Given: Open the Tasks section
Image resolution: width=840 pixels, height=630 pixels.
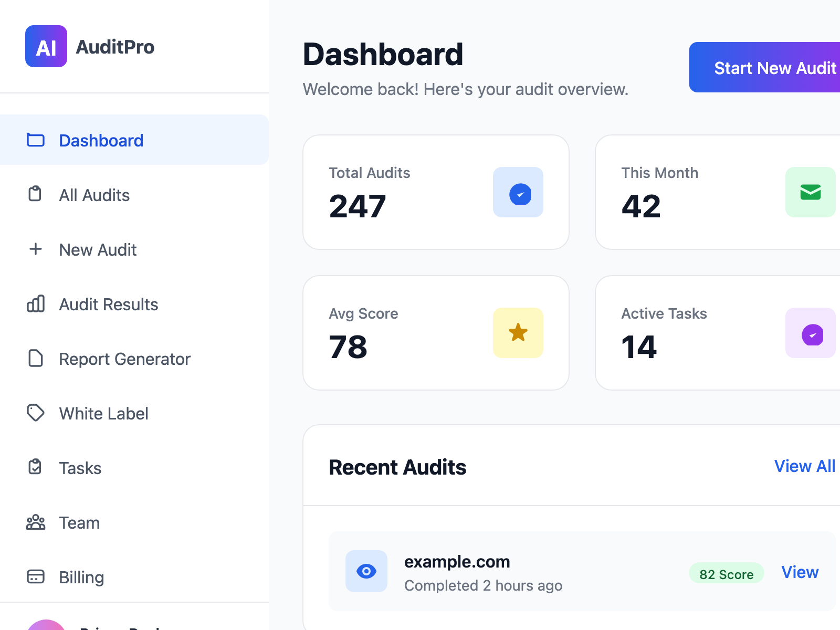Looking at the screenshot, I should pos(134,467).
